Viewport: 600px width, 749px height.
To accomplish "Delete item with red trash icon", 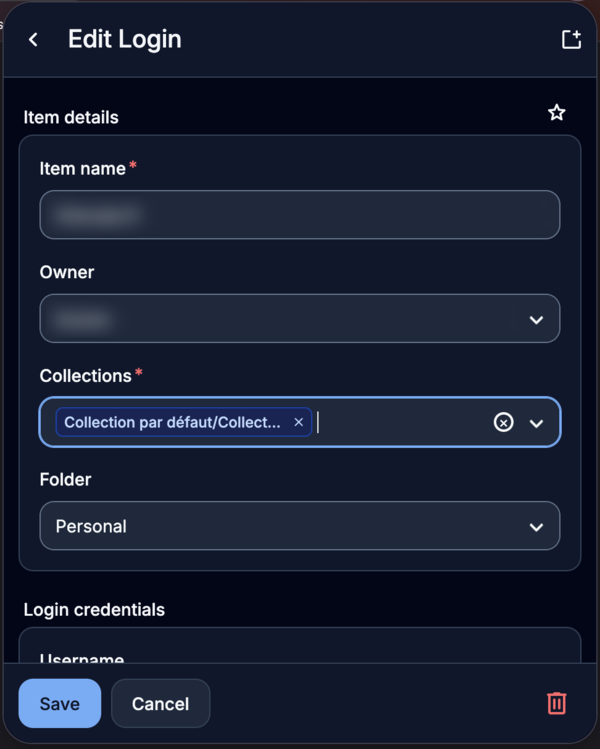I will tap(557, 703).
